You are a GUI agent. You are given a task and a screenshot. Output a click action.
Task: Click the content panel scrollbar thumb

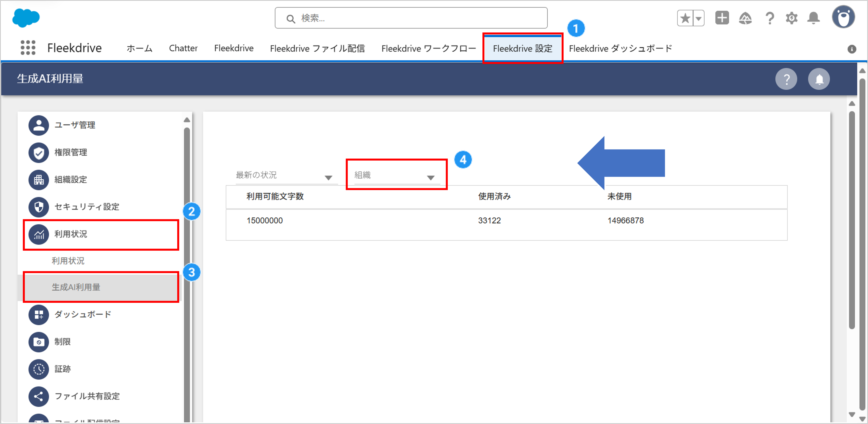click(x=852, y=220)
